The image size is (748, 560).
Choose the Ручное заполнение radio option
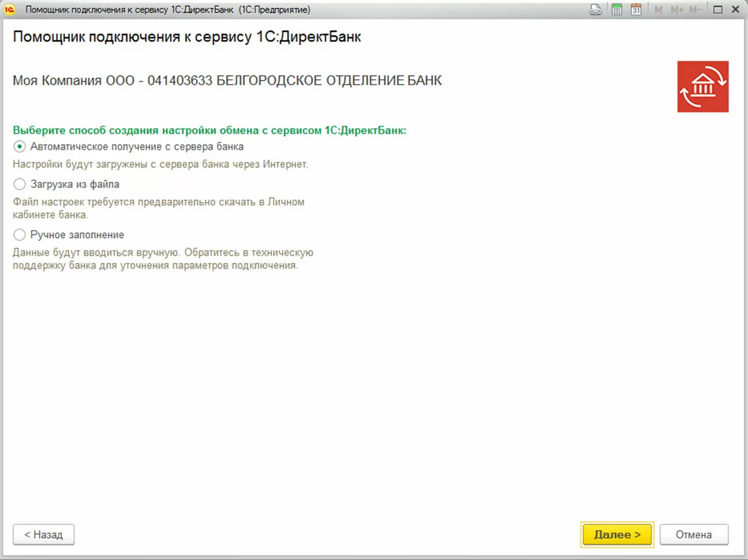[19, 234]
